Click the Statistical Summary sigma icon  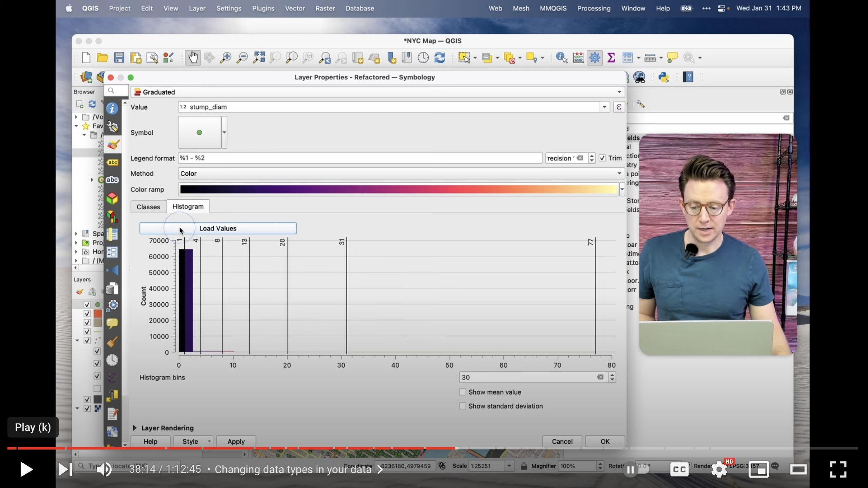click(611, 57)
